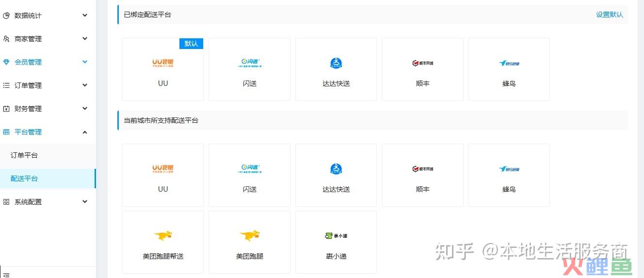Expand 财务管理 menu chevron
644x278 pixels.
coord(85,109)
